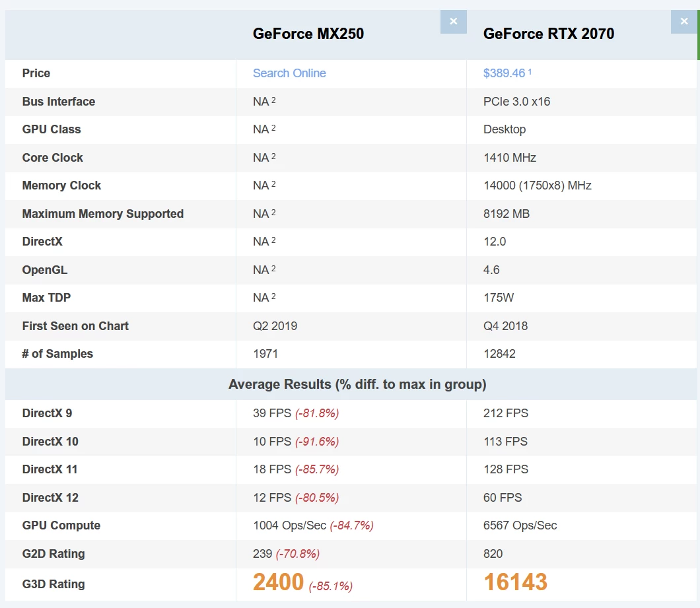The image size is (700, 608).
Task: Click the 8192 MB memory value
Action: pos(507,214)
